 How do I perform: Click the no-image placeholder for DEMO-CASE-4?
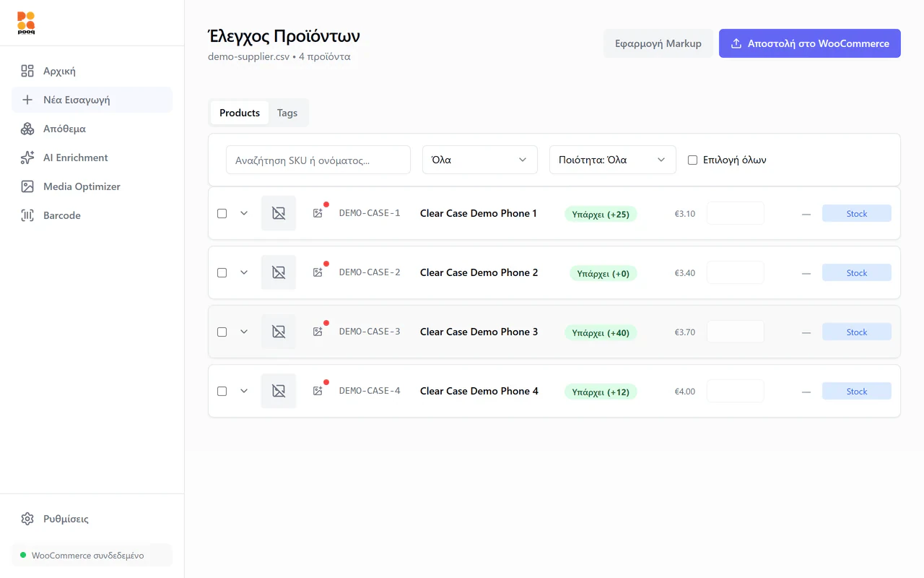click(x=279, y=391)
